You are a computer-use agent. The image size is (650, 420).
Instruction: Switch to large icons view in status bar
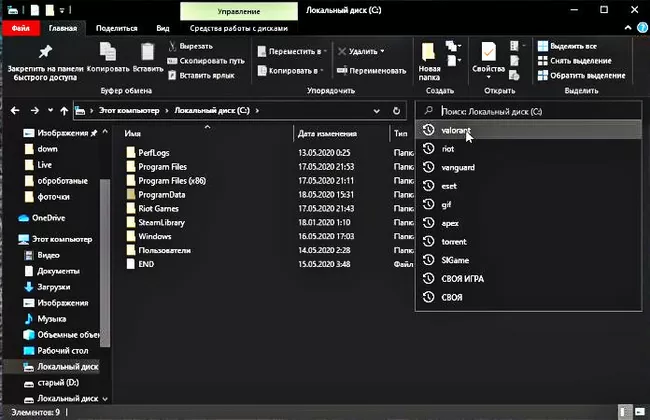pos(638,410)
